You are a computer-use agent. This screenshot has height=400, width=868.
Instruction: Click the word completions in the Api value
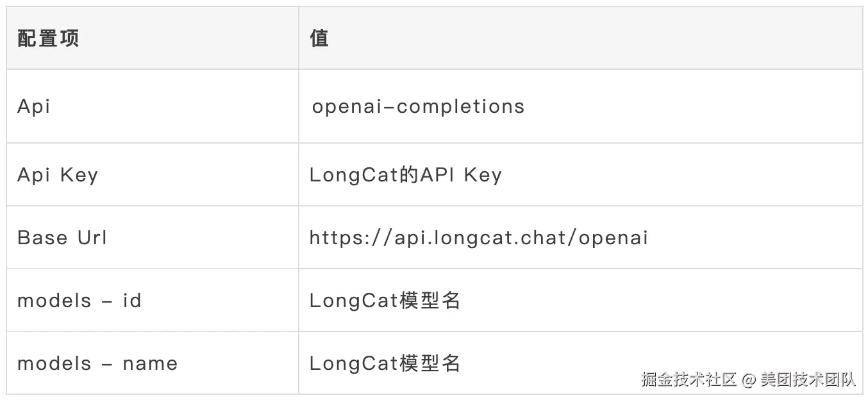(x=460, y=106)
